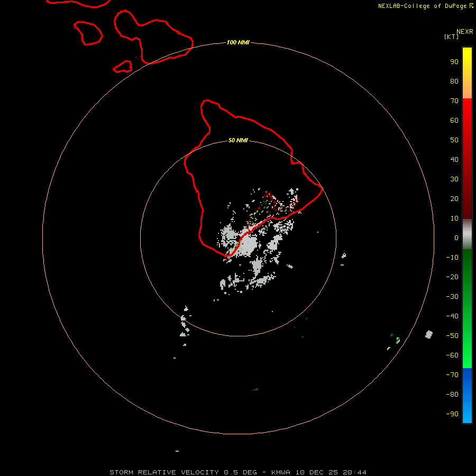Click the 70 value on the velocity scale
Viewport: 476px width, 476px height.
[x=454, y=101]
